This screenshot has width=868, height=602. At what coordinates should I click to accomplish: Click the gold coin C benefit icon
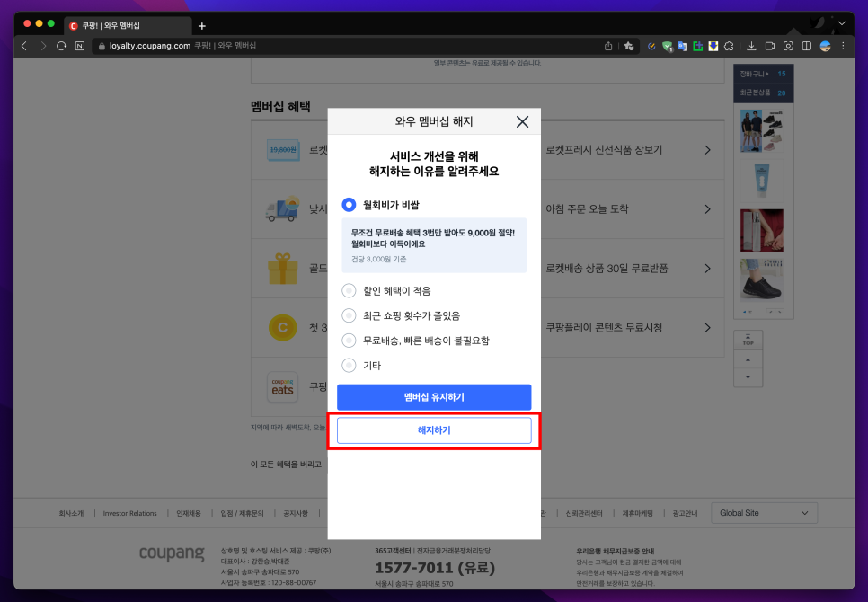click(x=283, y=328)
